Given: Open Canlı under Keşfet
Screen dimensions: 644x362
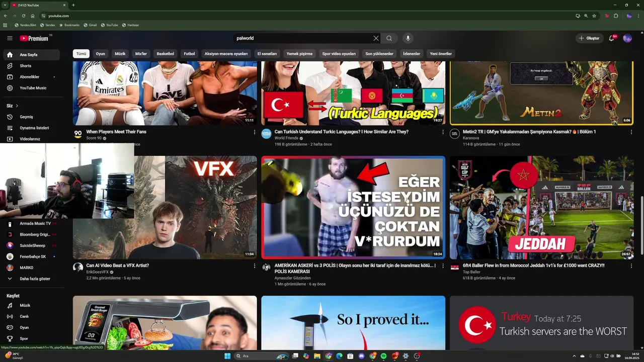Looking at the screenshot, I should coord(32,316).
